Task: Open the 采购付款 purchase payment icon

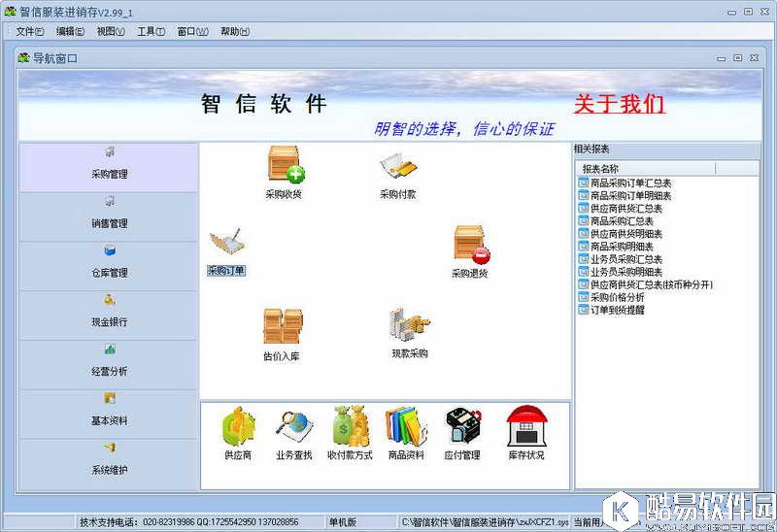Action: click(x=398, y=167)
